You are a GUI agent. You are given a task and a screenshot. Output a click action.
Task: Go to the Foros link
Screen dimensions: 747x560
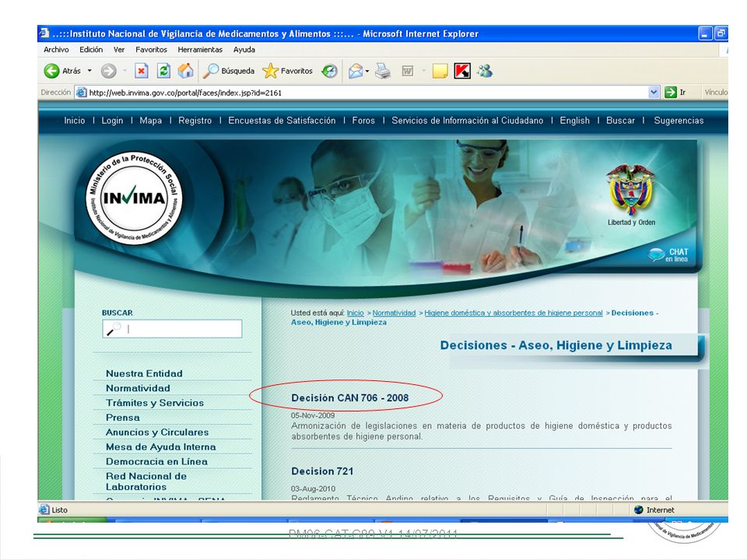(x=363, y=121)
